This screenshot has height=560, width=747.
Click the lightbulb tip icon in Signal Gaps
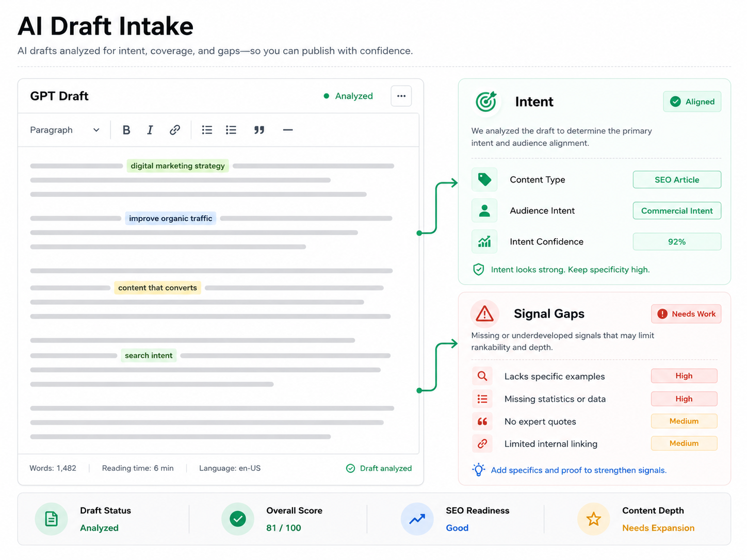pyautogui.click(x=479, y=470)
